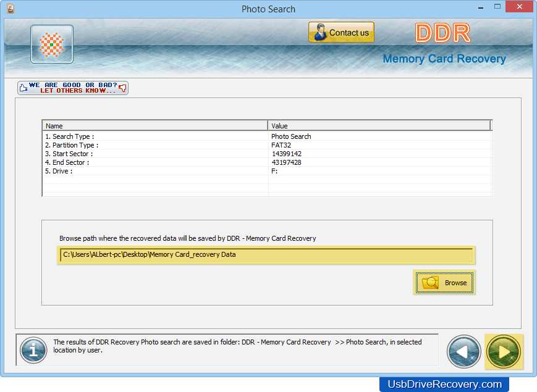
Task: Select the '4. End Sector :' row
Action: (267, 162)
